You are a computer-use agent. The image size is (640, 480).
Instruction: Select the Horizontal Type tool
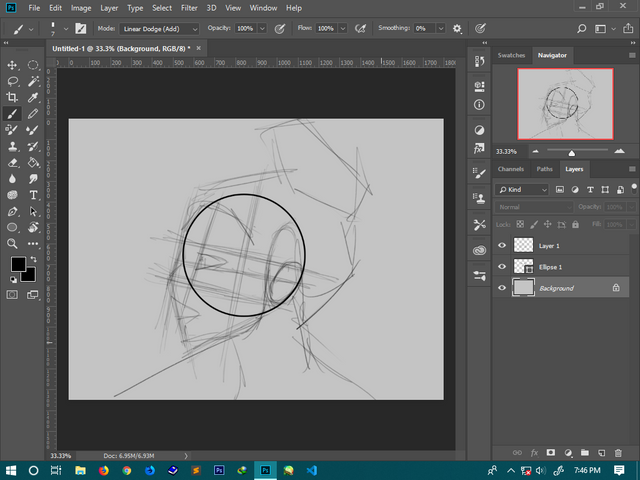point(33,195)
